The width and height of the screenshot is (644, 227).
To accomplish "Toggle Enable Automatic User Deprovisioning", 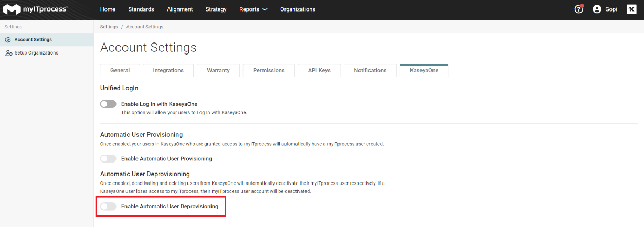I will point(108,207).
